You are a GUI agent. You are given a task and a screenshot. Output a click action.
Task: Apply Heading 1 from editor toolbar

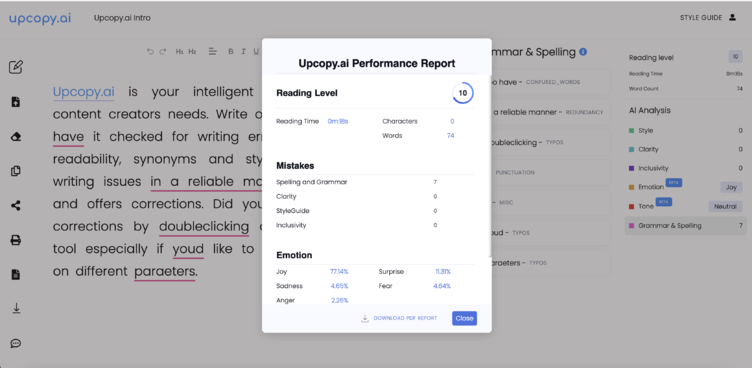pyautogui.click(x=180, y=52)
